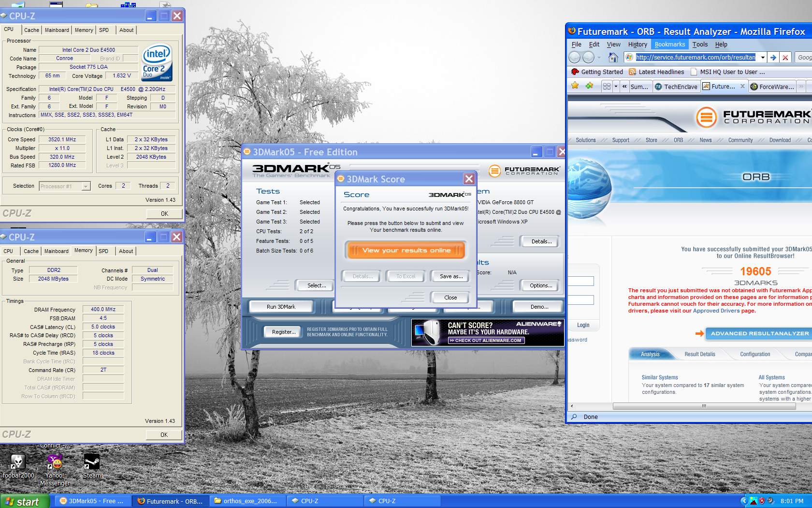Viewport: 812px width, 508px height.
Task: Click Save as... in 3DMark Score dialog
Action: click(x=451, y=276)
